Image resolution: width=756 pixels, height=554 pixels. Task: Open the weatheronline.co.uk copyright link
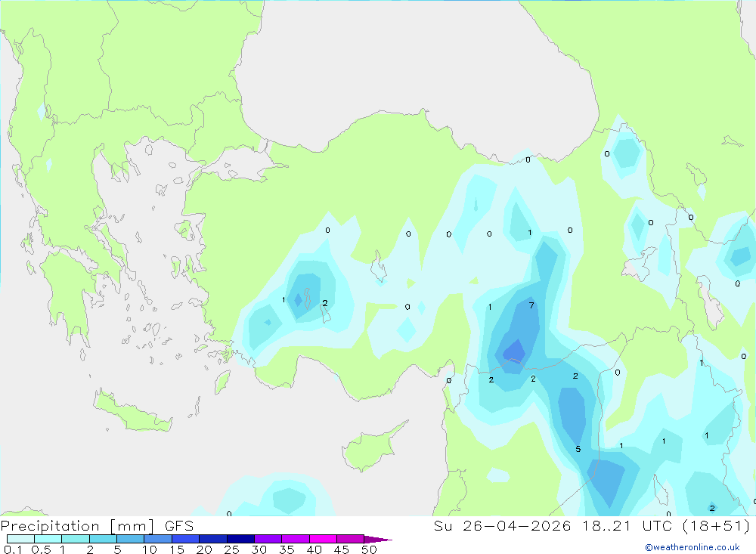click(692, 547)
